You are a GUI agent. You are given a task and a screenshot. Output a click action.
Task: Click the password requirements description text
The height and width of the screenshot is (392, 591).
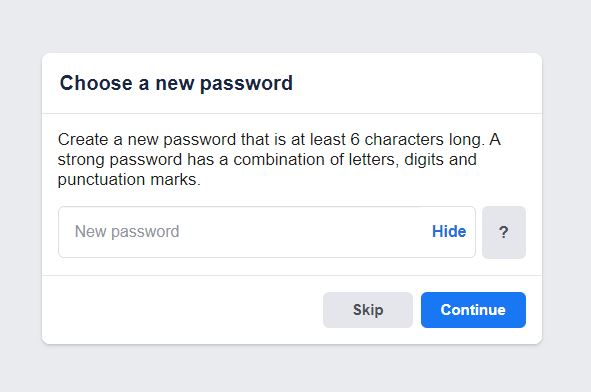click(279, 159)
